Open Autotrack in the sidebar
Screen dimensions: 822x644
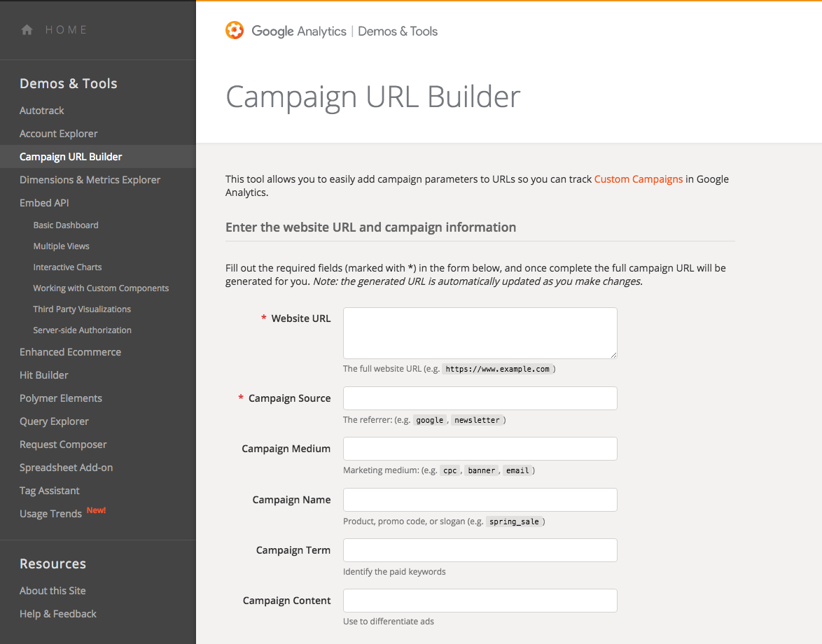[42, 111]
